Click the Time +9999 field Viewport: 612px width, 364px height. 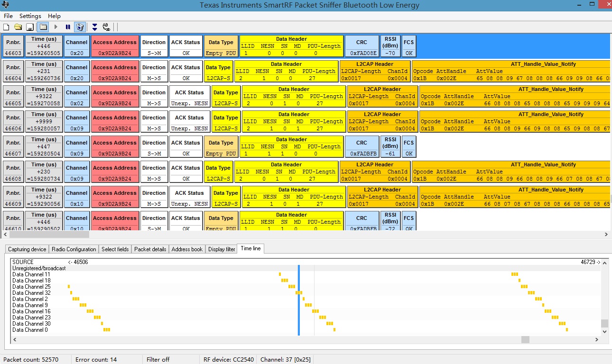44,122
